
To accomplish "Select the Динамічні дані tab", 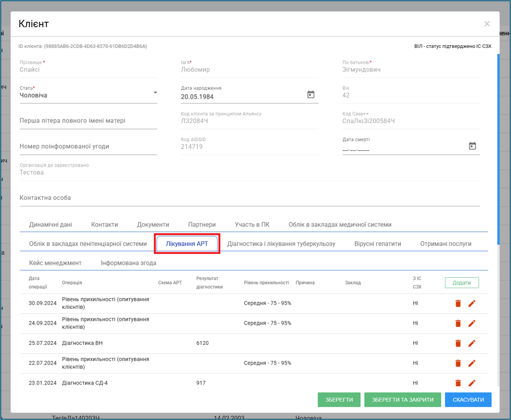I will pos(51,224).
